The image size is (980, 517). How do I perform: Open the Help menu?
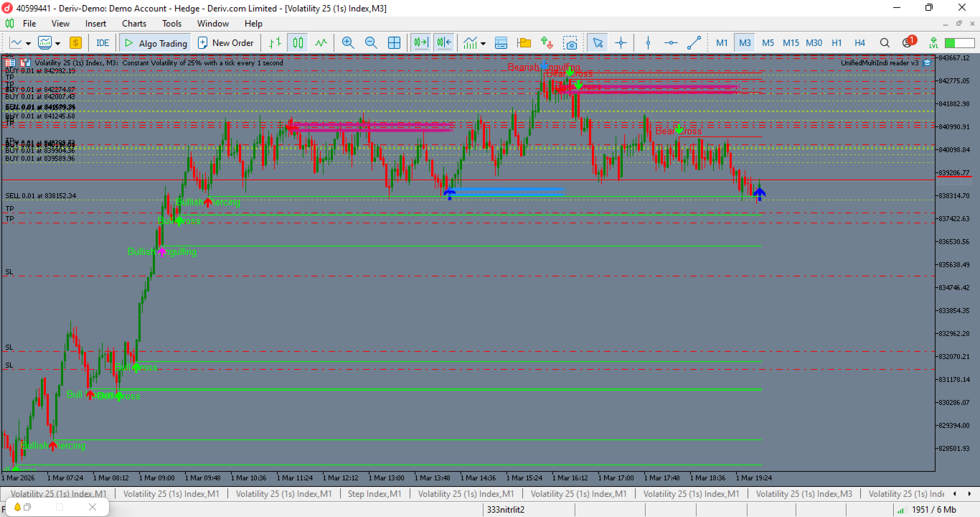pos(253,24)
